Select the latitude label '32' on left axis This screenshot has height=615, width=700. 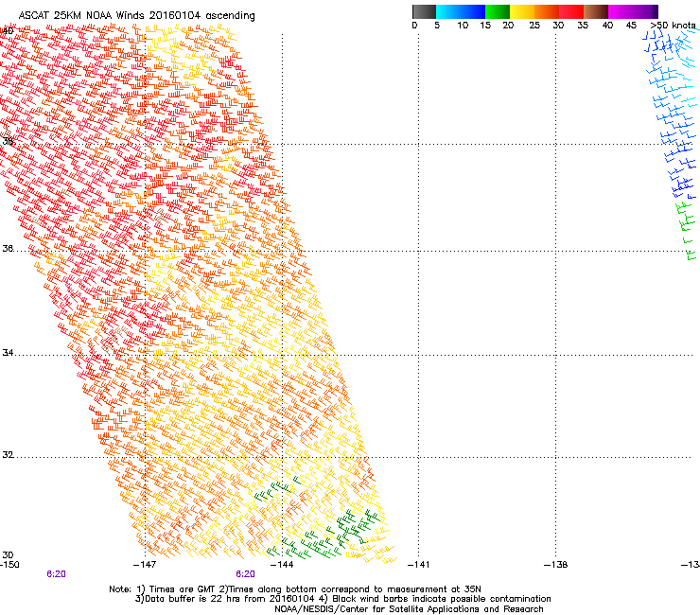[x=8, y=455]
